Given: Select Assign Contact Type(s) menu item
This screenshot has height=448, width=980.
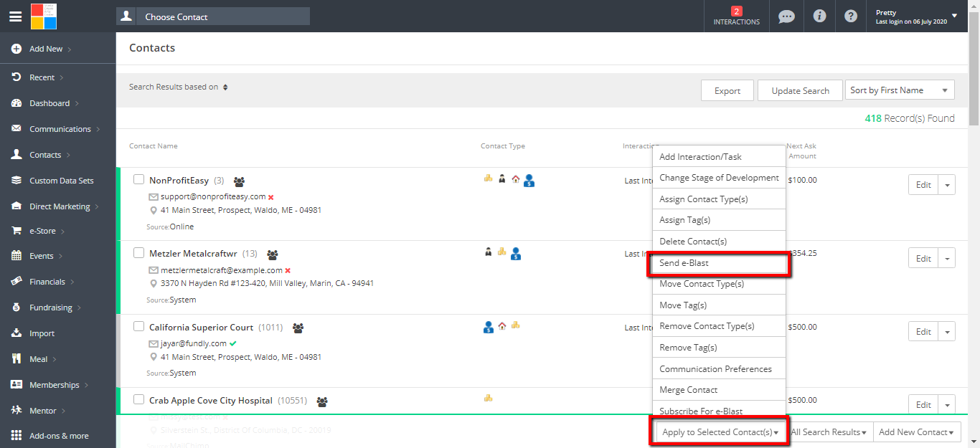Looking at the screenshot, I should point(719,199).
